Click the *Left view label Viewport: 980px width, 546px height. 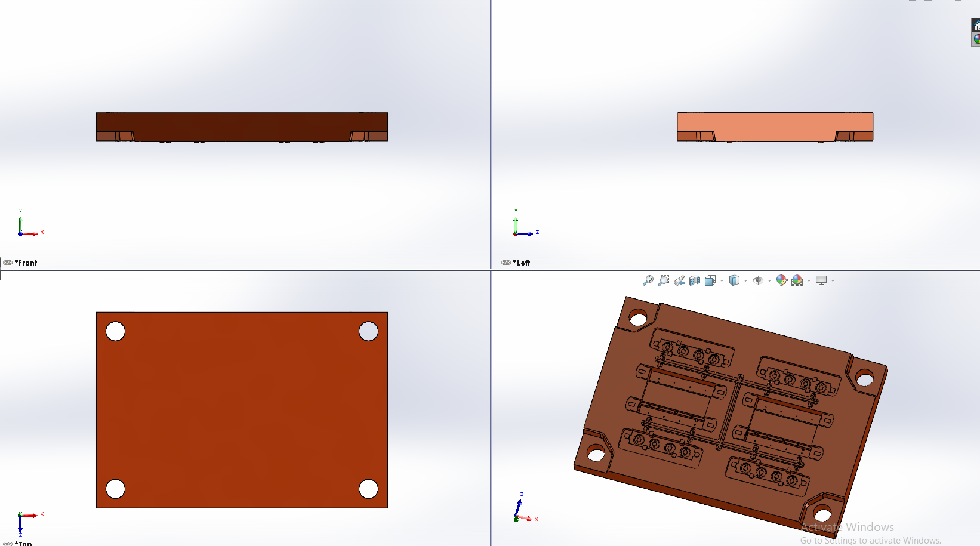point(522,263)
